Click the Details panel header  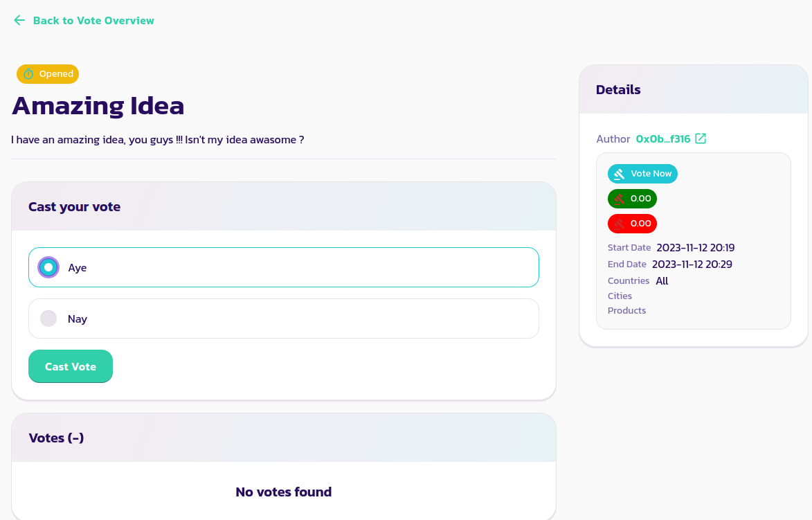pyautogui.click(x=618, y=90)
